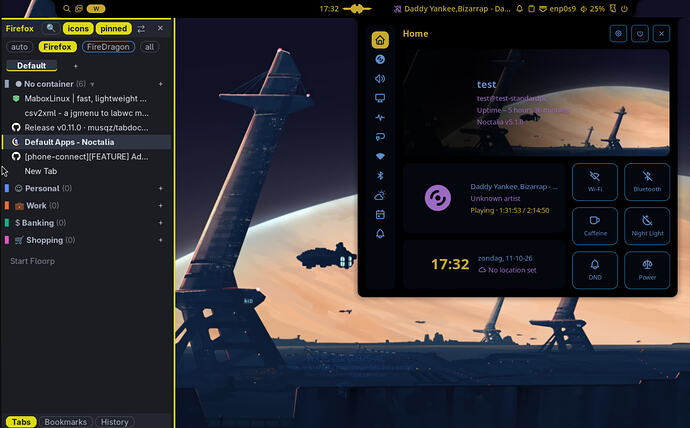Select the Work container row
690x428 pixels.
(87, 205)
